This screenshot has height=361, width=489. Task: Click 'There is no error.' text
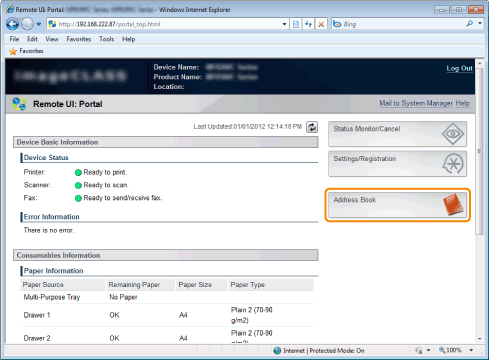[49, 230]
